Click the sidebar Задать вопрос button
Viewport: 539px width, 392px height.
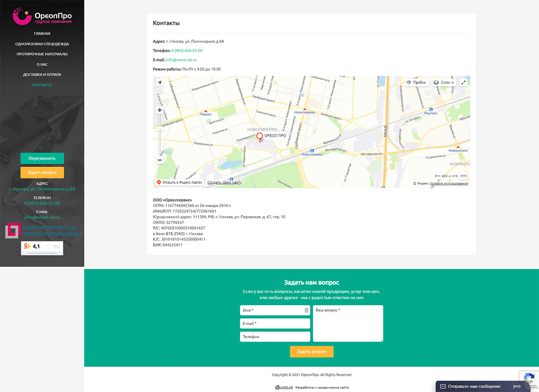click(42, 173)
